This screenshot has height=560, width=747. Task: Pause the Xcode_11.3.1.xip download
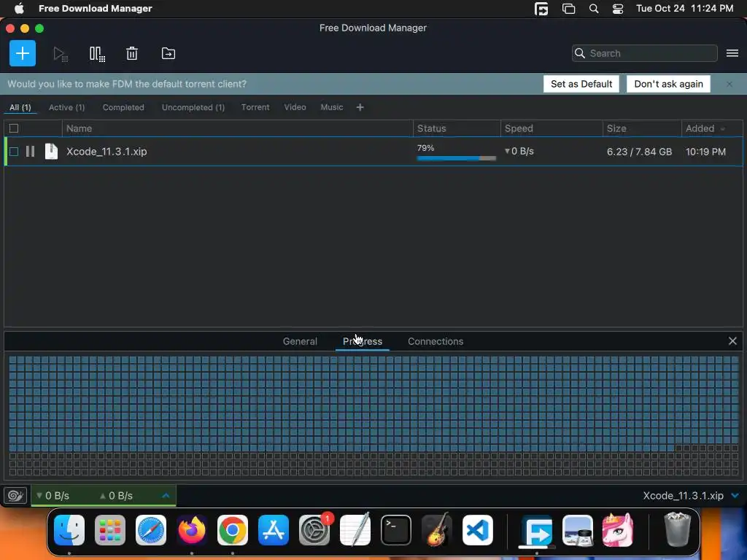pos(30,152)
